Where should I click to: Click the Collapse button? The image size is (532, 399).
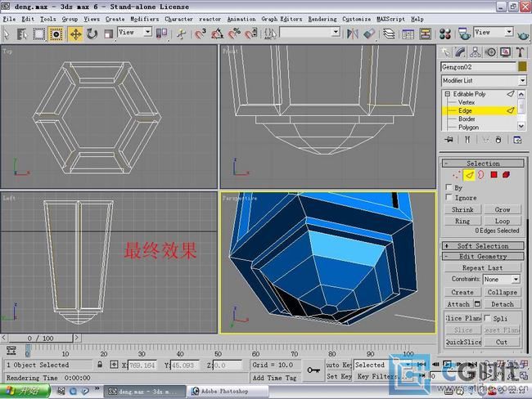click(503, 292)
